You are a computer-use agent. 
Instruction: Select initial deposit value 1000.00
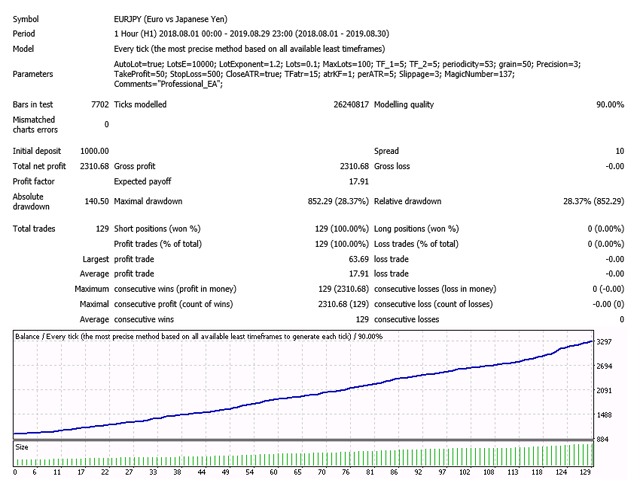(95, 151)
